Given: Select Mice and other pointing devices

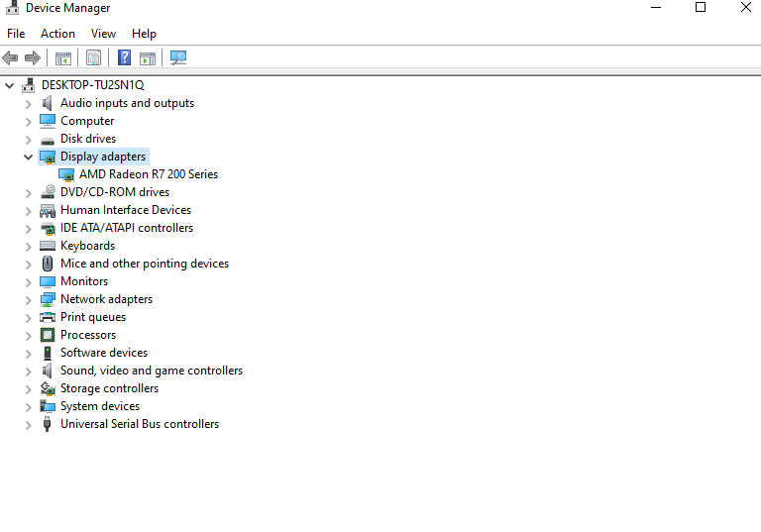Looking at the screenshot, I should click(x=144, y=264).
